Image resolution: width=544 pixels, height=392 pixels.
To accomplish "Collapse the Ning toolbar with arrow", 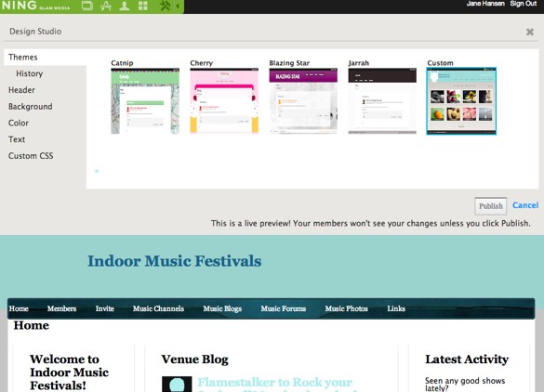I will [178, 6].
